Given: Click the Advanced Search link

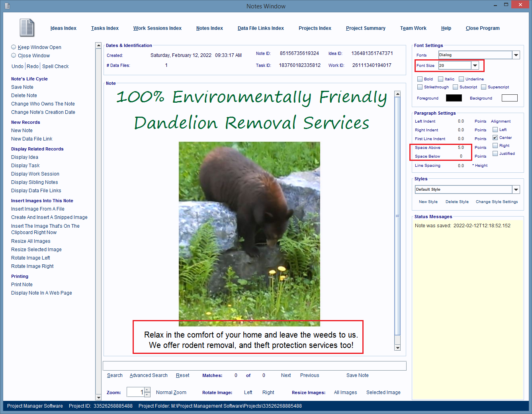Looking at the screenshot, I should coord(149,375).
